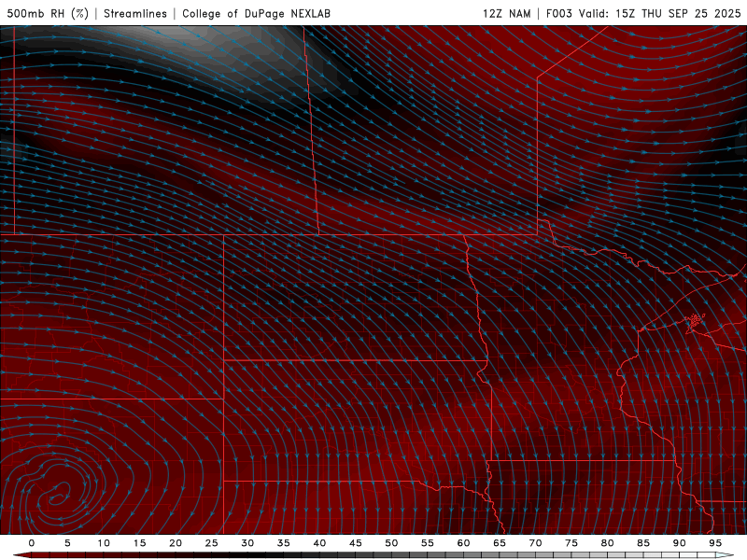Click the 'Streamlines' label in header

[135, 13]
